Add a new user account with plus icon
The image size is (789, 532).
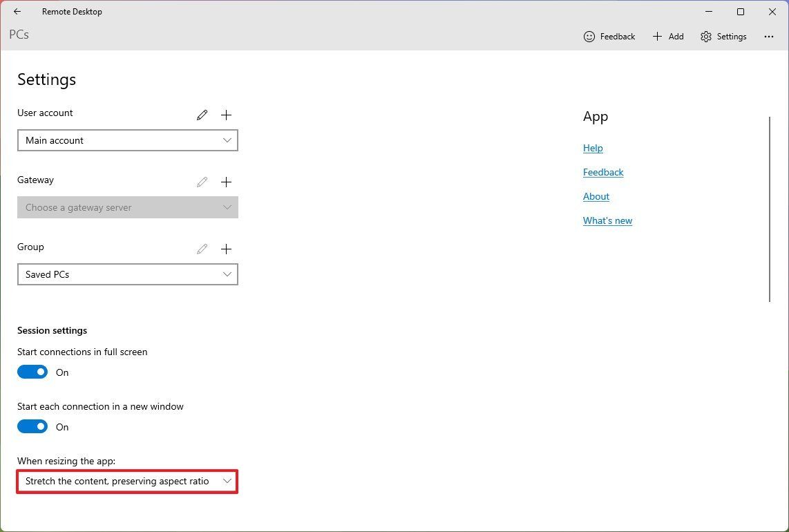click(227, 115)
